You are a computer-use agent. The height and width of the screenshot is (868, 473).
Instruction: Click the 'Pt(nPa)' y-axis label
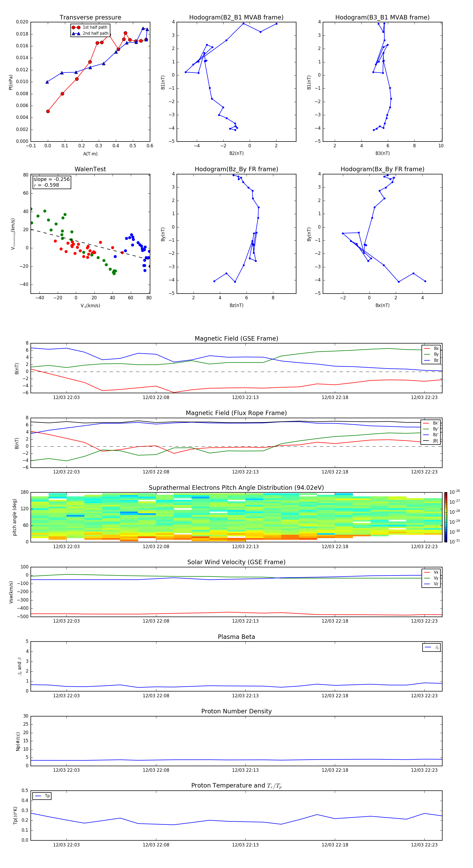tap(11, 82)
